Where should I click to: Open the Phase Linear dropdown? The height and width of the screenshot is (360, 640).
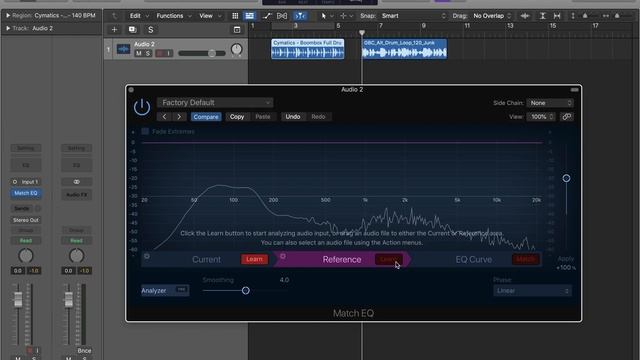click(x=532, y=291)
